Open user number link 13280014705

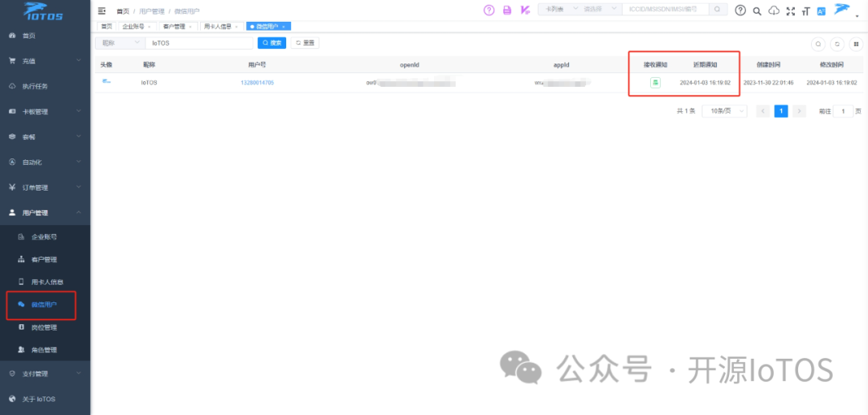click(x=257, y=83)
